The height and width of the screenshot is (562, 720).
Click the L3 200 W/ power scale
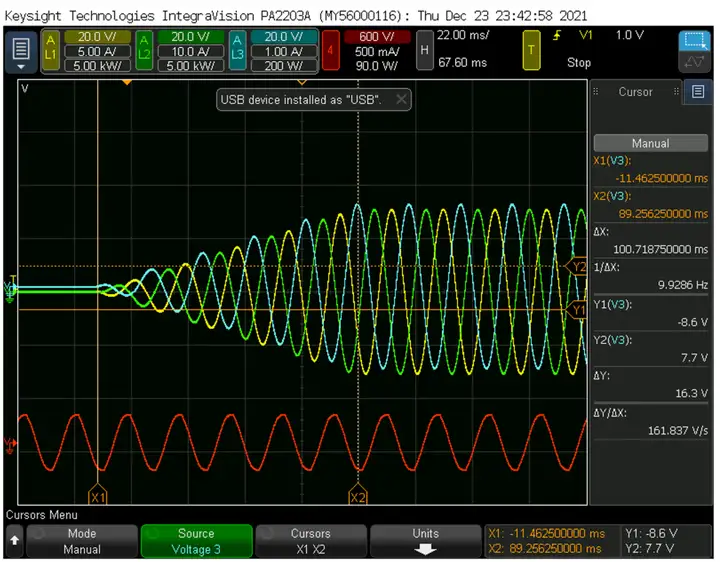[284, 66]
